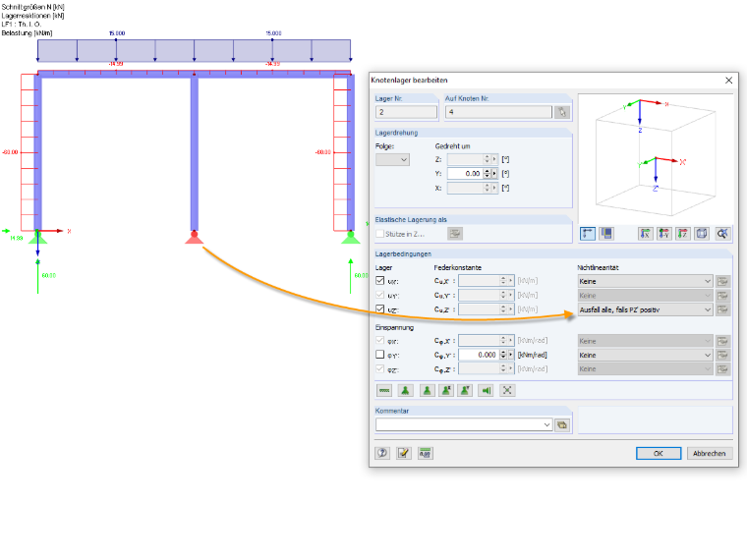This screenshot has width=747, height=560.
Task: Toggle the solid render icon under the 3D preview
Action: click(x=606, y=234)
